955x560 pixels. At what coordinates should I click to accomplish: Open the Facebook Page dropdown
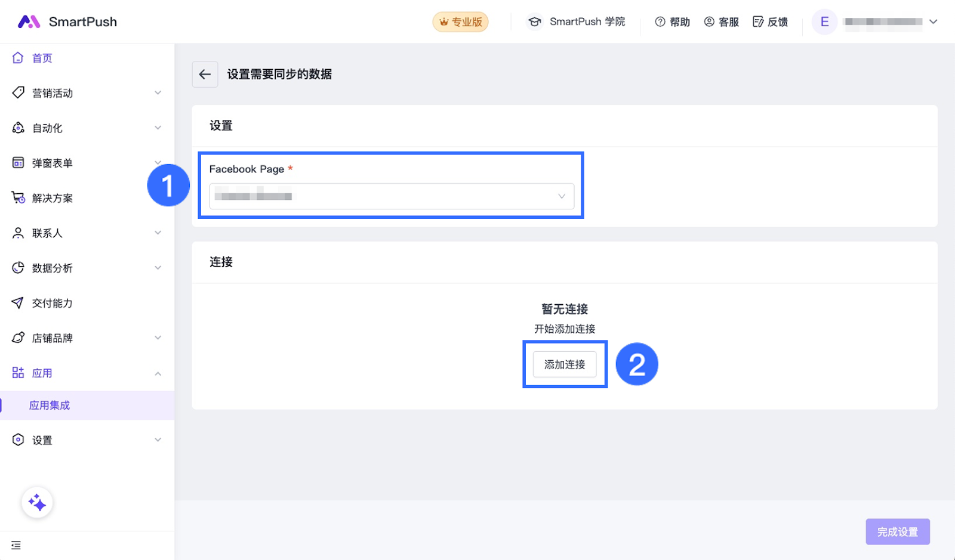point(391,196)
